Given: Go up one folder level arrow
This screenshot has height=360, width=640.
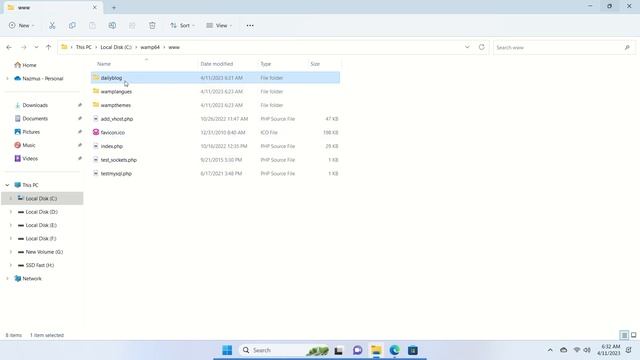Looking at the screenshot, I should click(x=49, y=47).
